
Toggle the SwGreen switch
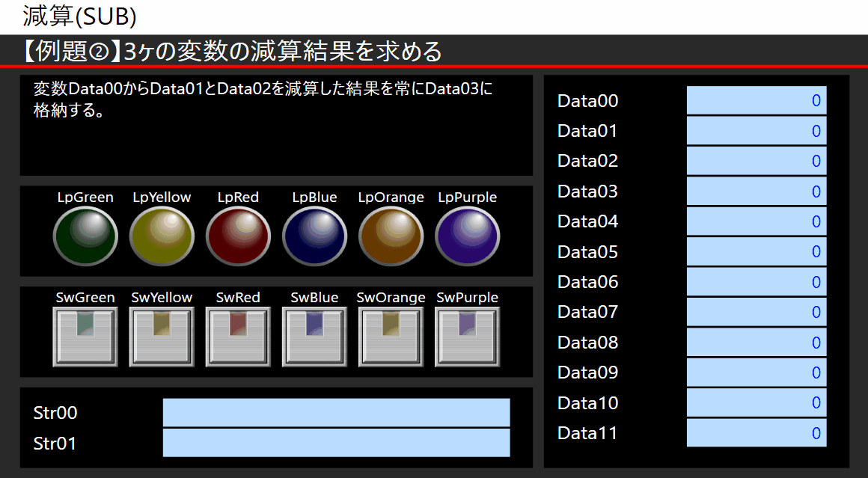point(85,337)
